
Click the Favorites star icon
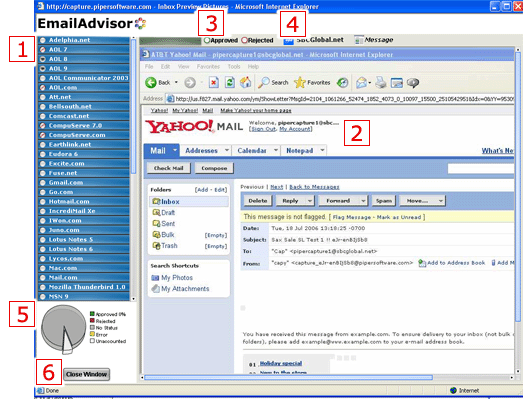(300, 82)
